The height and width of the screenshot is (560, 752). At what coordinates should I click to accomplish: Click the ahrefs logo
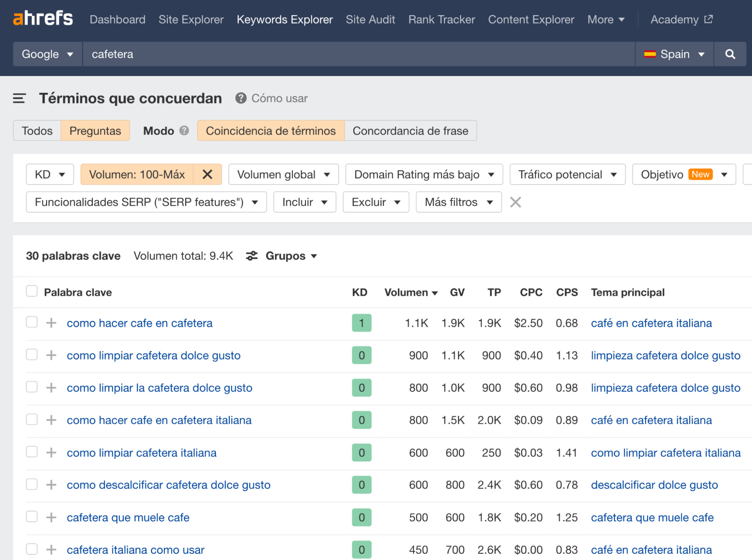pyautogui.click(x=43, y=18)
